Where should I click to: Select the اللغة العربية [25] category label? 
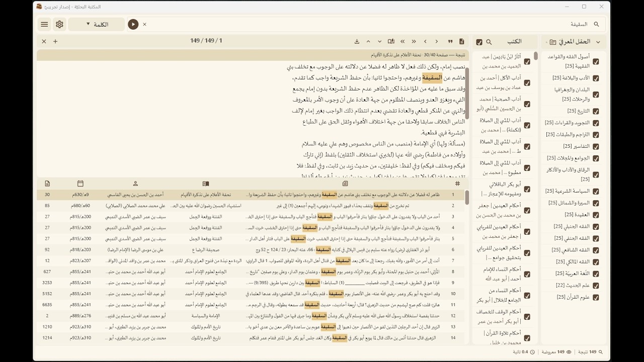coord(572,274)
